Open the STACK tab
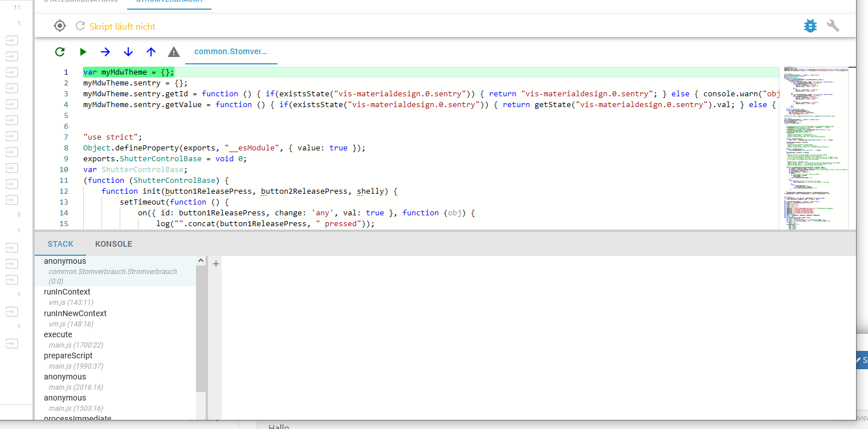 point(60,244)
